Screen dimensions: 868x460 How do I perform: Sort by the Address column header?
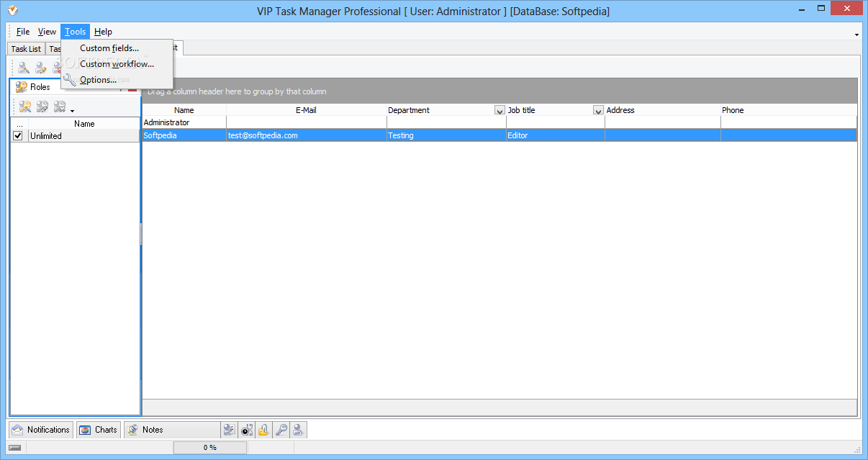point(662,110)
